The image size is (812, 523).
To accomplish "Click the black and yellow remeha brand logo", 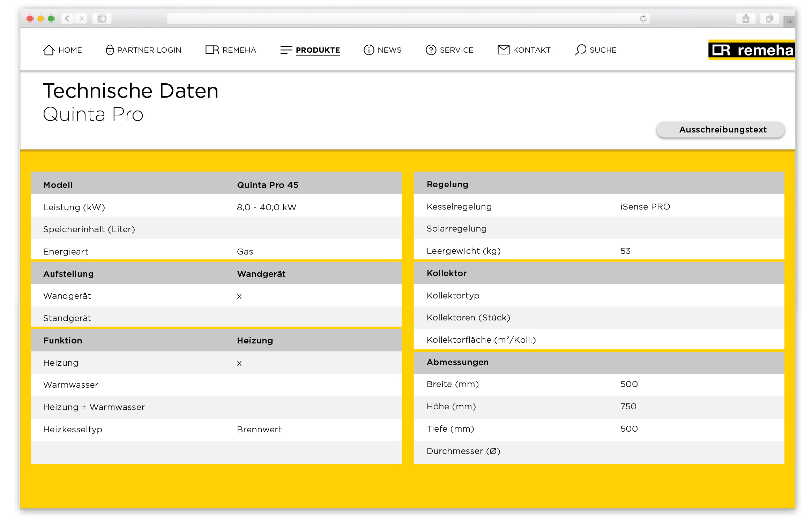I will tap(751, 50).
